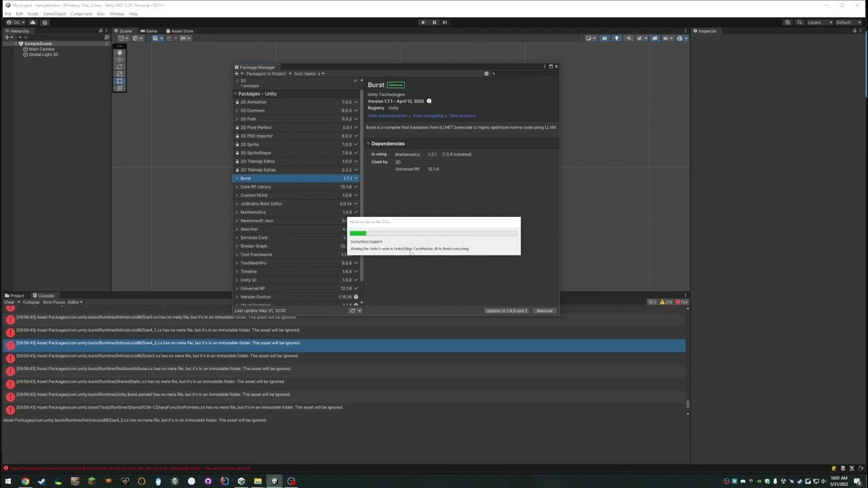Open version control settings icon in toolbar
Viewport: 868px width, 488px height.
pos(45,22)
